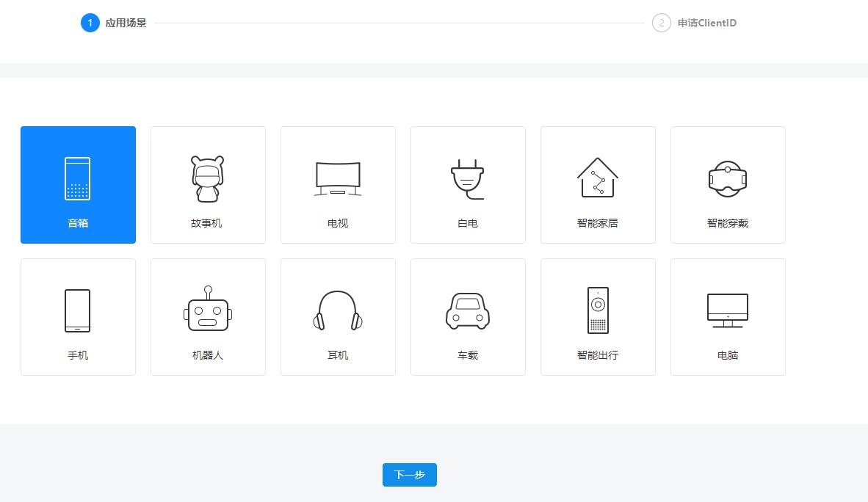The image size is (868, 502).
Task: Choose the 故事机 story machine icon
Action: click(208, 178)
